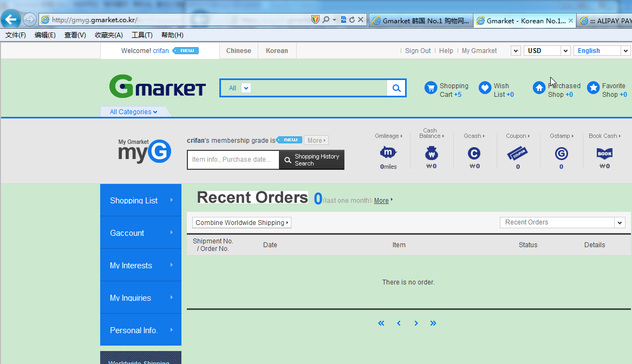Click the stop loading X icon
Screen dimensions: 632x364
[361, 19]
